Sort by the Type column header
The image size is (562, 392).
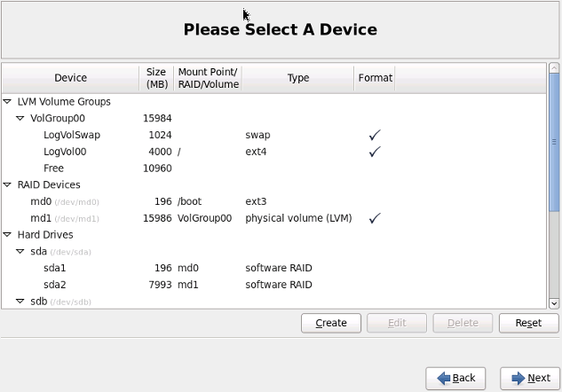[297, 78]
